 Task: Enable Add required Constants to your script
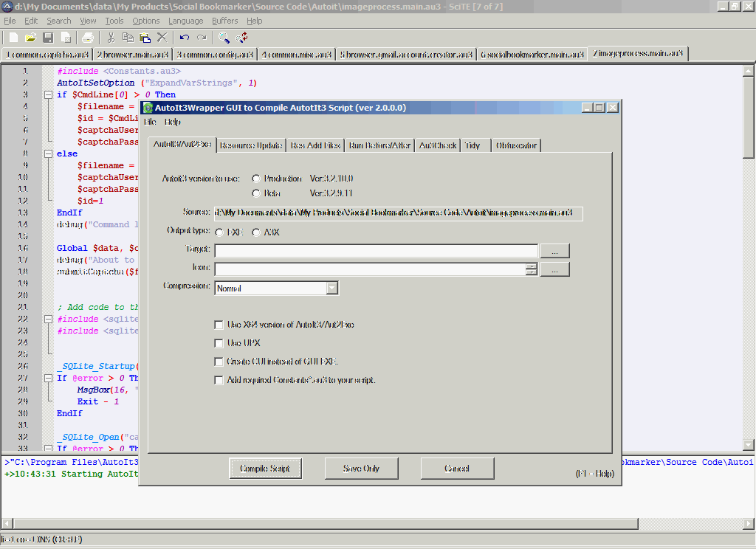(x=219, y=380)
